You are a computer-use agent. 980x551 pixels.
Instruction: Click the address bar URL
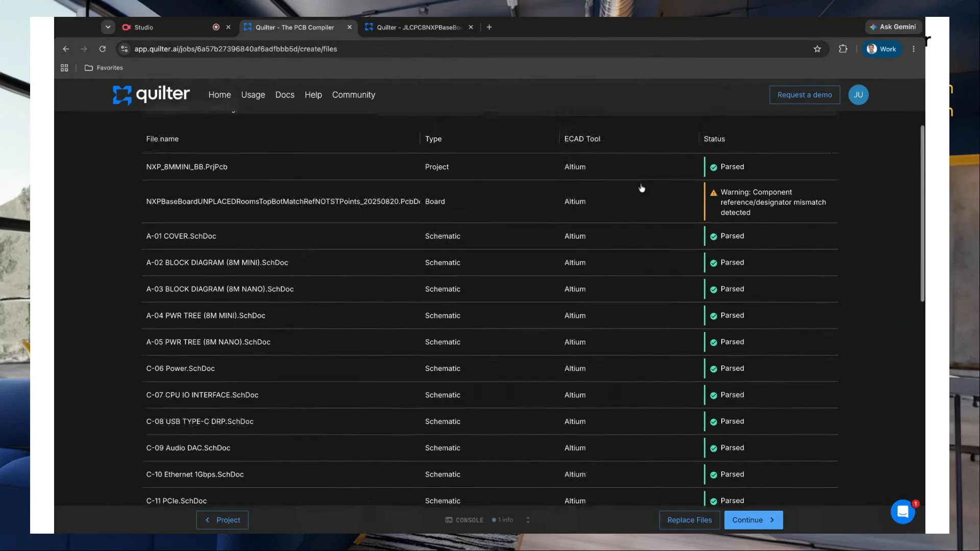[235, 49]
